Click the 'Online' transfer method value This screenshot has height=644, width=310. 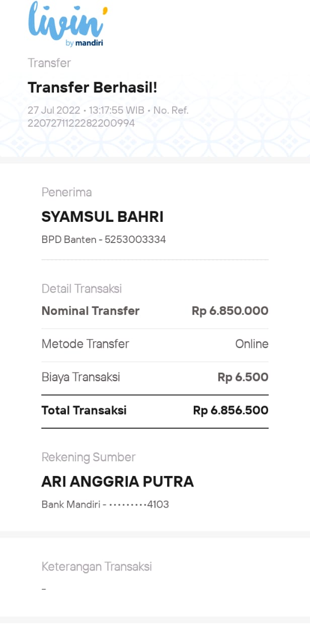click(x=252, y=344)
